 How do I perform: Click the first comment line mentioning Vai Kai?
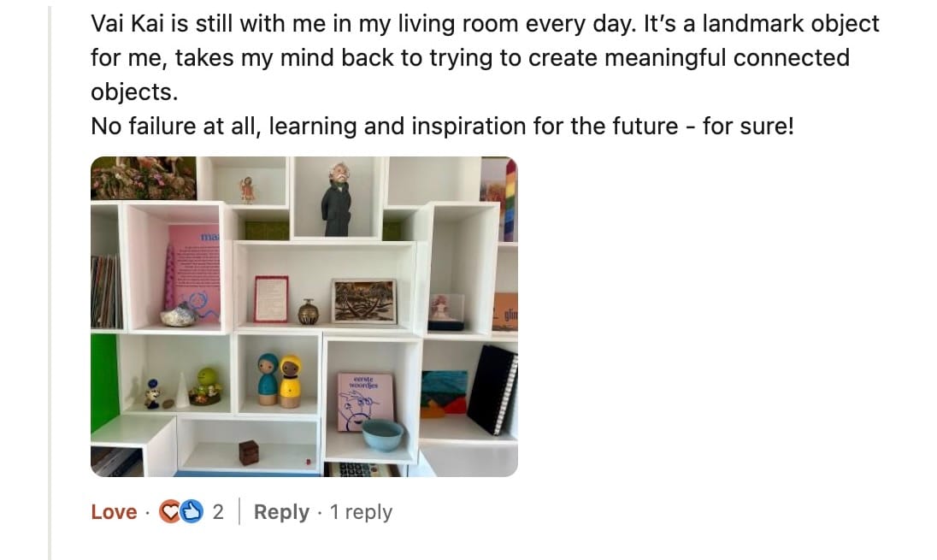point(485,24)
